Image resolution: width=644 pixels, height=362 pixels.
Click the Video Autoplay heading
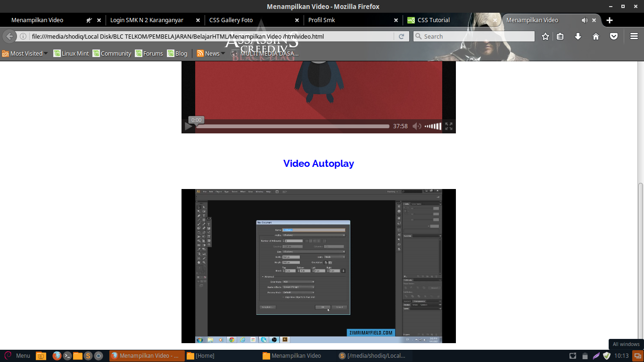tap(319, 164)
